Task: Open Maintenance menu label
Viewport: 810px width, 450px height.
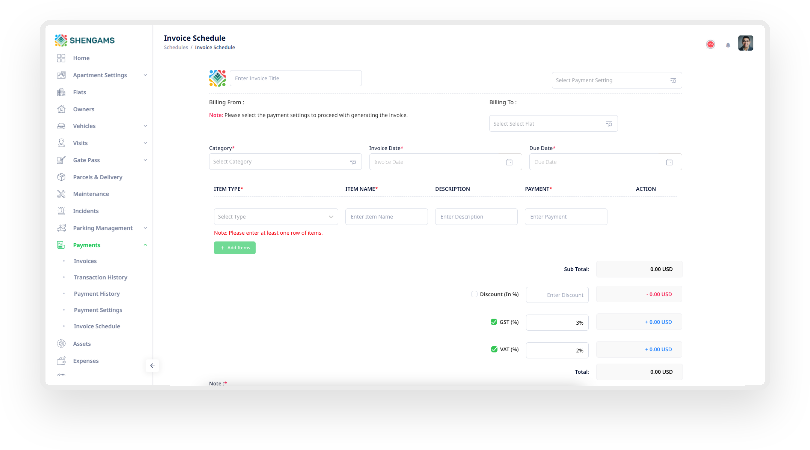Action: [91, 194]
